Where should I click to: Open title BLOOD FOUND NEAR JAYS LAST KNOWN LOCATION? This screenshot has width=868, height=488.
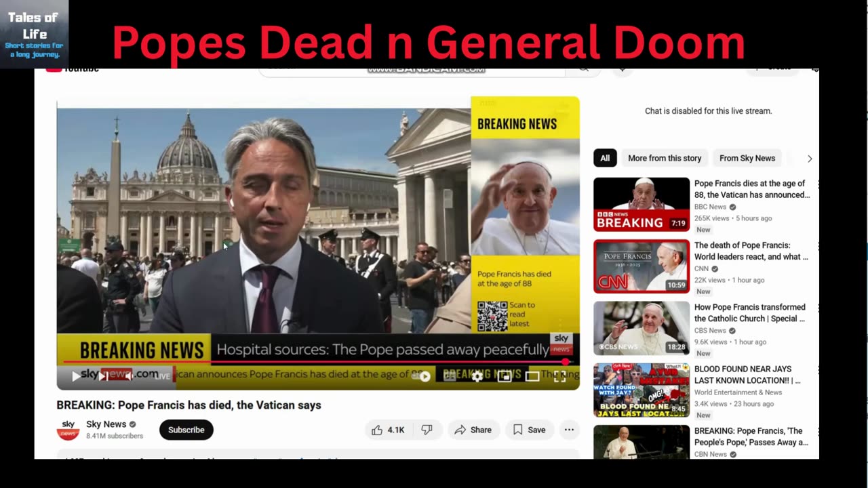tap(747, 375)
